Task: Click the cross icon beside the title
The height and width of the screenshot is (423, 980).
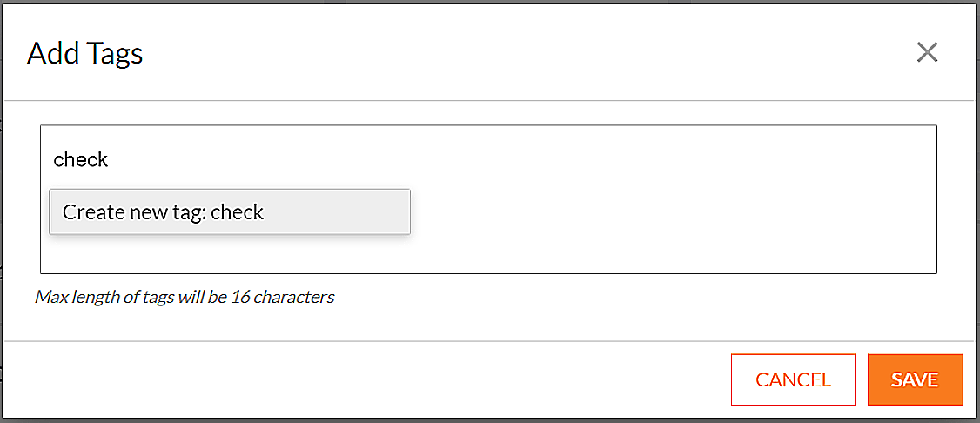Action: (x=927, y=53)
